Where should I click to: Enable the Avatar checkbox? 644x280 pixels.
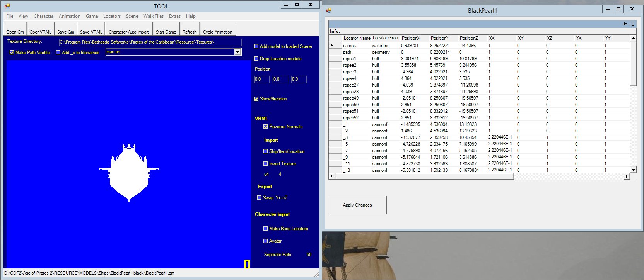tap(265, 241)
